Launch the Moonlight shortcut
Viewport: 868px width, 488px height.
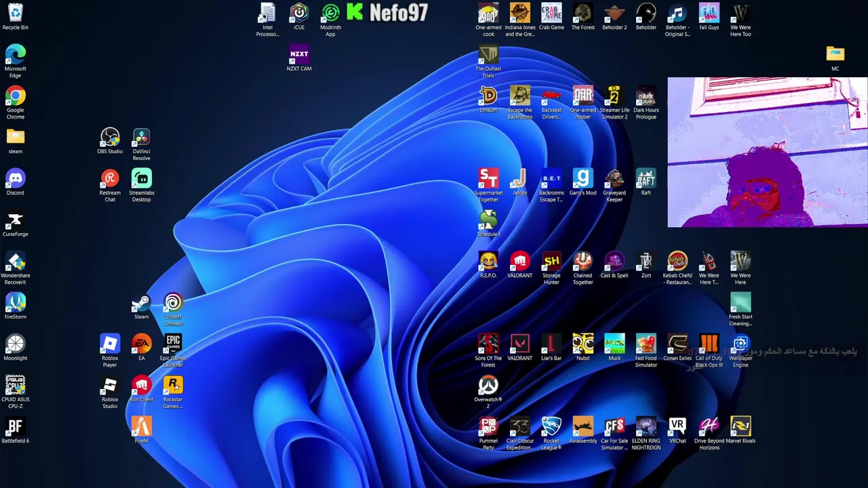pos(15,348)
